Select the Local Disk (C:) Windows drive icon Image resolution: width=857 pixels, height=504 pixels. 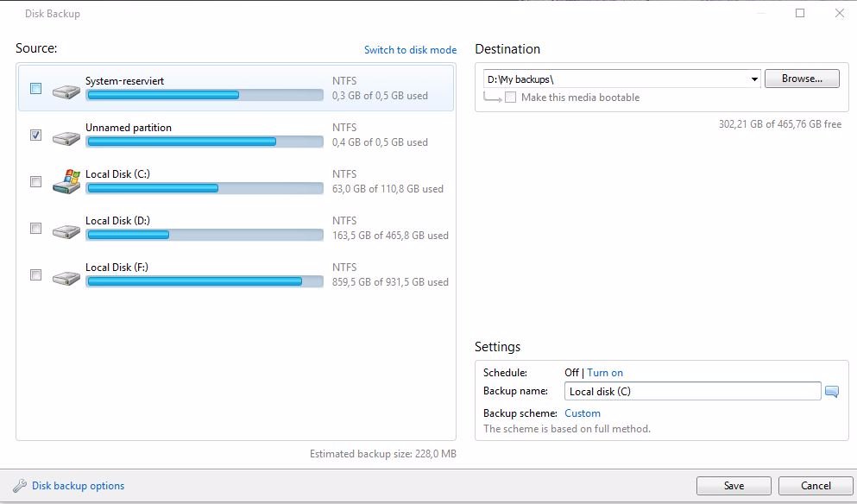point(66,181)
